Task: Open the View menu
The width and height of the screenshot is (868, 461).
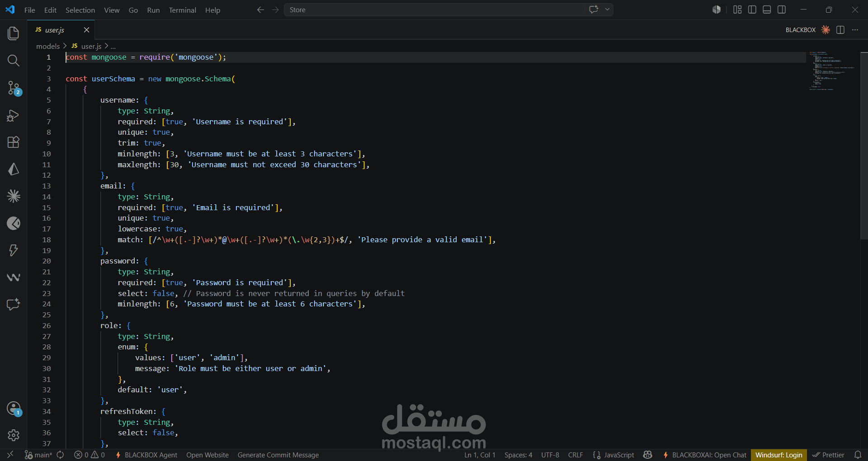Action: (112, 10)
